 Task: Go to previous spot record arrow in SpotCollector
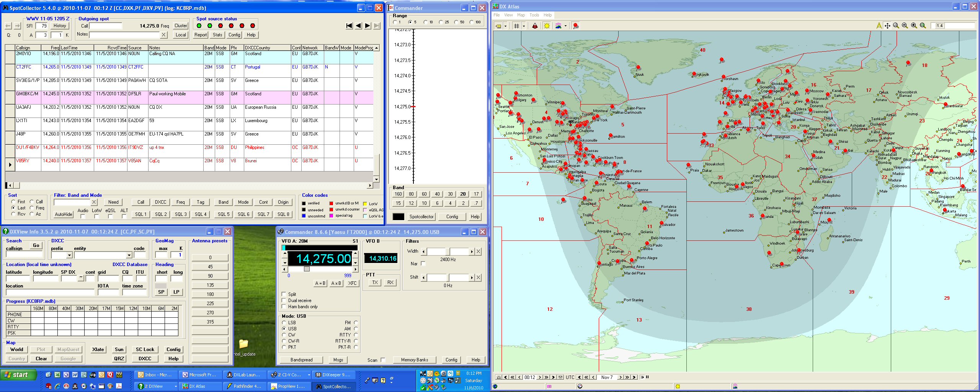click(x=358, y=26)
